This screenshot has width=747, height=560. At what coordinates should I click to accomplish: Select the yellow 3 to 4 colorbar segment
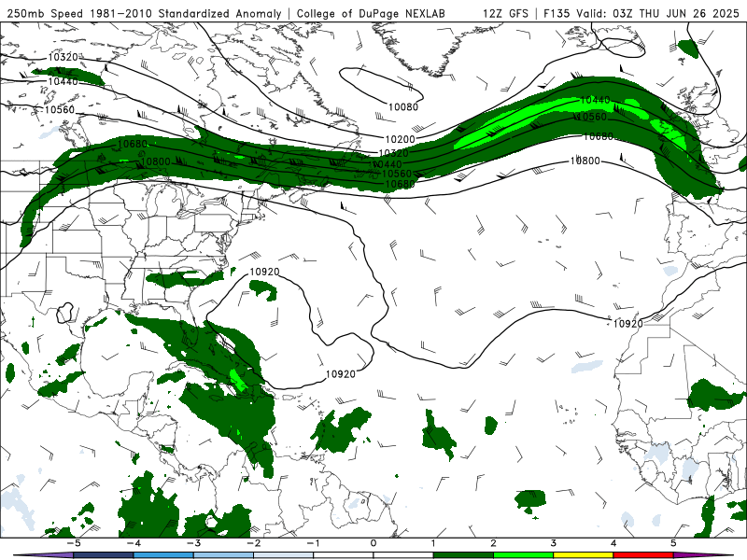[x=583, y=555]
